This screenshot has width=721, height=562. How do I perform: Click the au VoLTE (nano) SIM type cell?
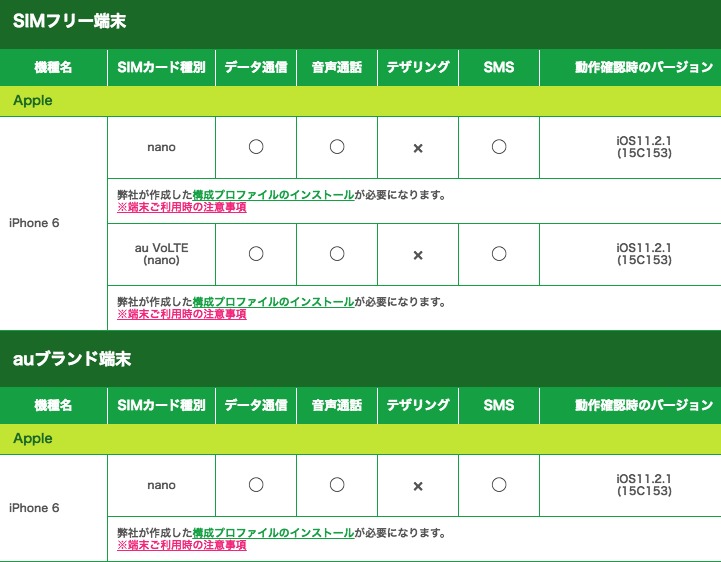pos(161,254)
